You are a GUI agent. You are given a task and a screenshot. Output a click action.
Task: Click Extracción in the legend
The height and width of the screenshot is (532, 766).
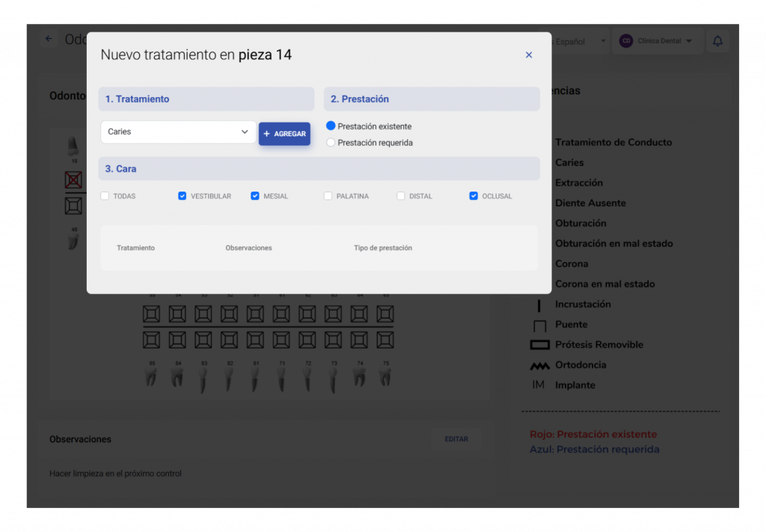point(579,183)
